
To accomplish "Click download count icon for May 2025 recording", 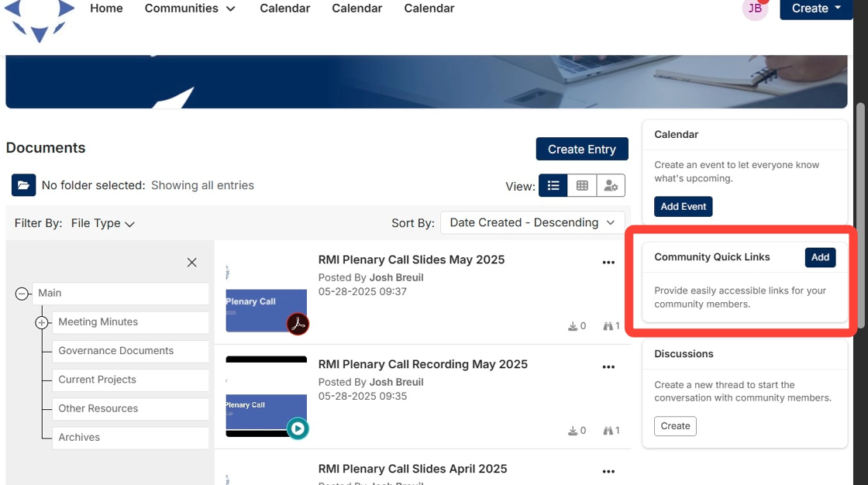I will (573, 431).
